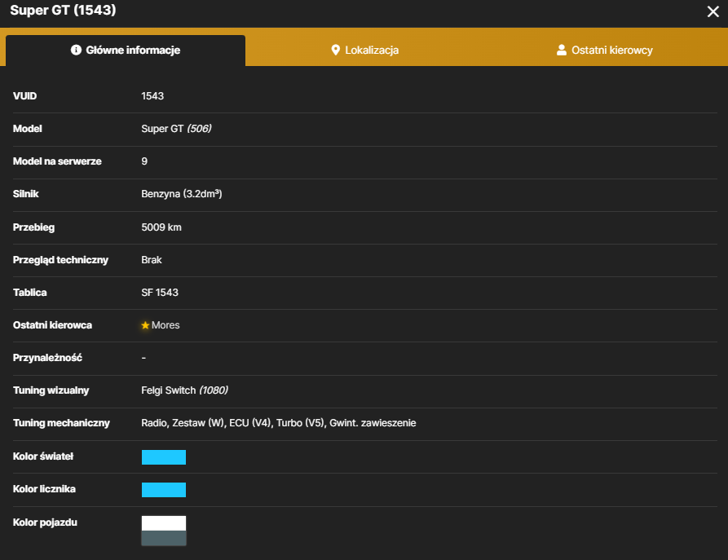The height and width of the screenshot is (560, 728).
Task: Click the Silnik label
Action: pyautogui.click(x=26, y=194)
